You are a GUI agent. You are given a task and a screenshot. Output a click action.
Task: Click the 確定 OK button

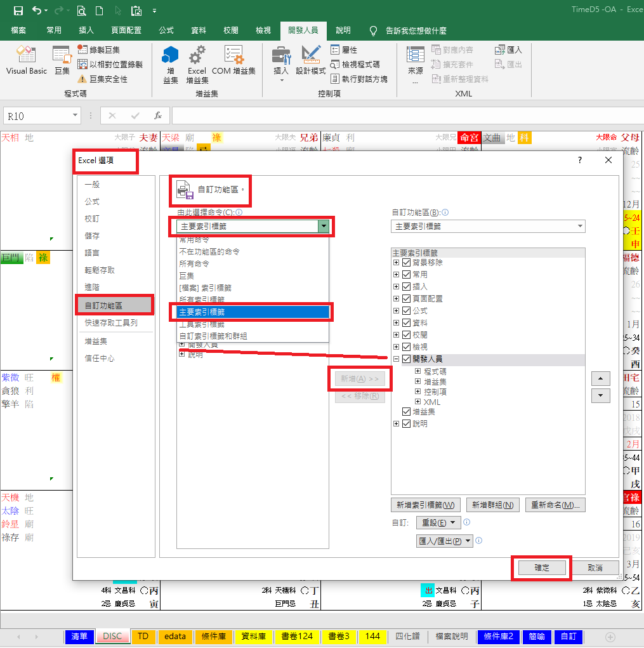tap(542, 568)
